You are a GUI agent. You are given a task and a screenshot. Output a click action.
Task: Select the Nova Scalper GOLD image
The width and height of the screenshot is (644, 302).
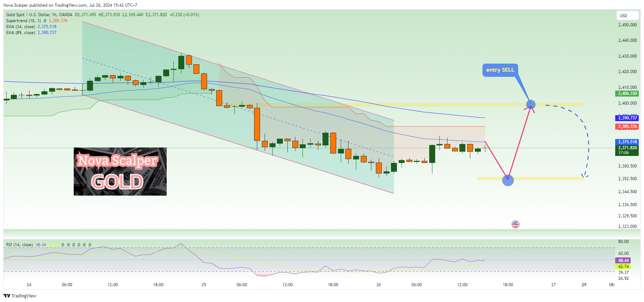coord(120,171)
